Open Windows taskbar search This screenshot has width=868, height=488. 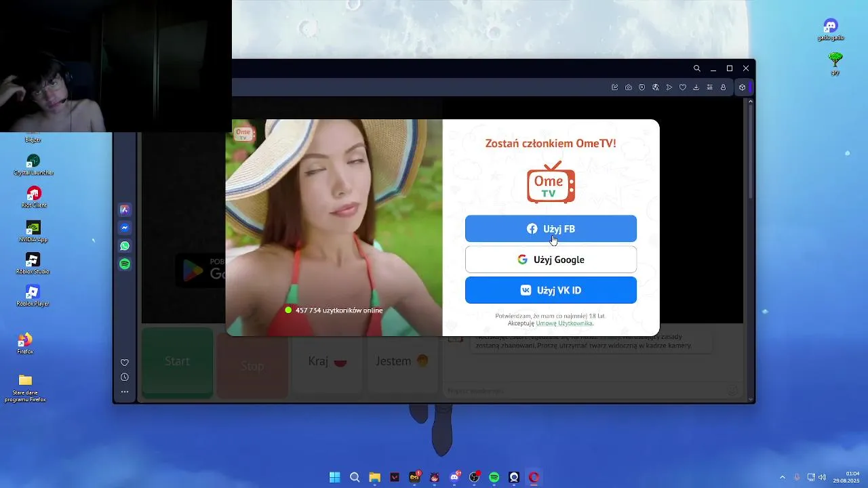pos(355,477)
